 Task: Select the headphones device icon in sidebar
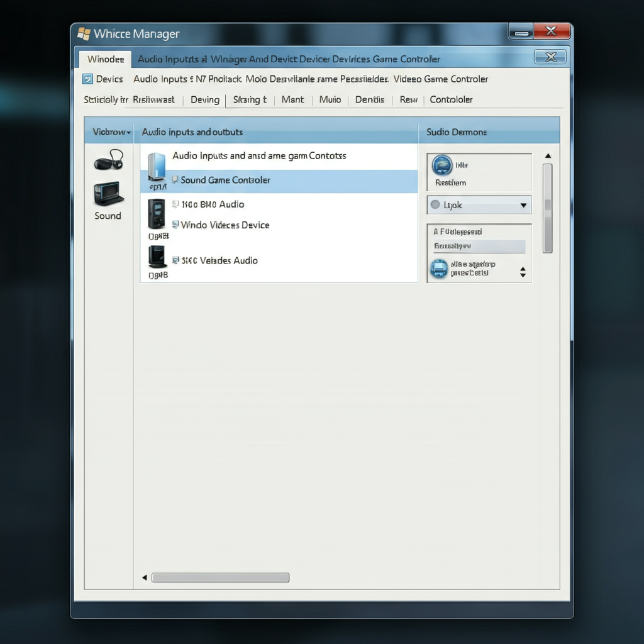tap(107, 160)
